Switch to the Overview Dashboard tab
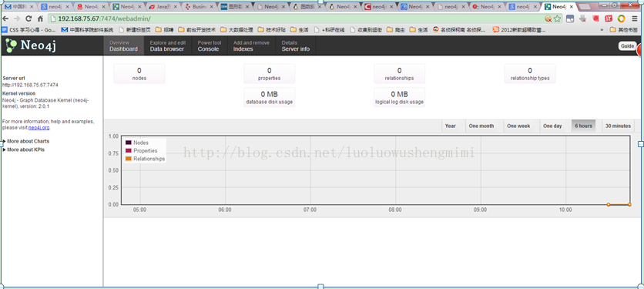The height and width of the screenshot is (289, 644). (x=123, y=45)
